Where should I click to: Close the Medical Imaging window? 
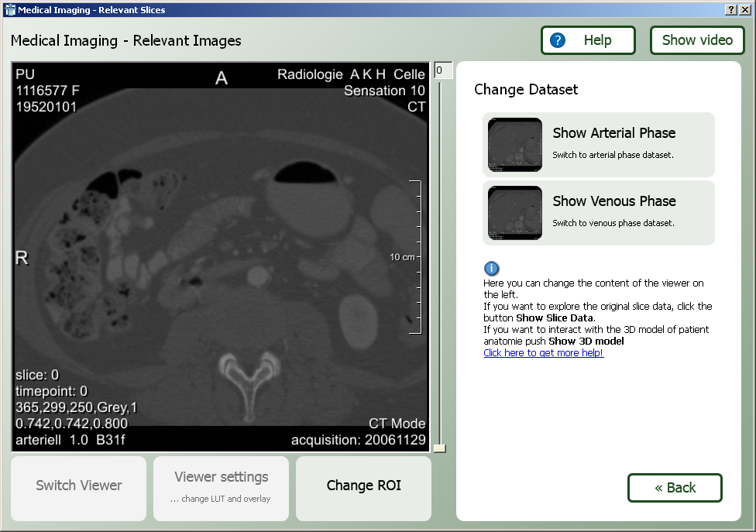(x=744, y=10)
